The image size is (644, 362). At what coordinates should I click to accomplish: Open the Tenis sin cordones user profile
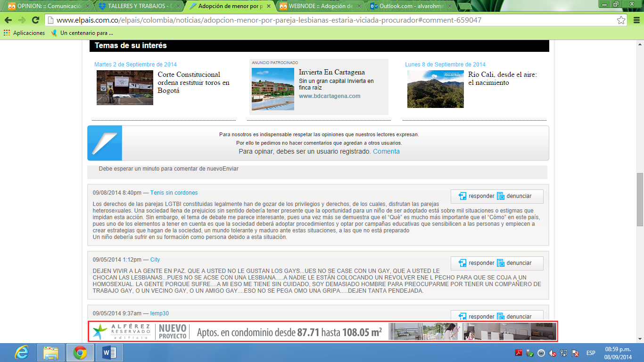coord(174,193)
